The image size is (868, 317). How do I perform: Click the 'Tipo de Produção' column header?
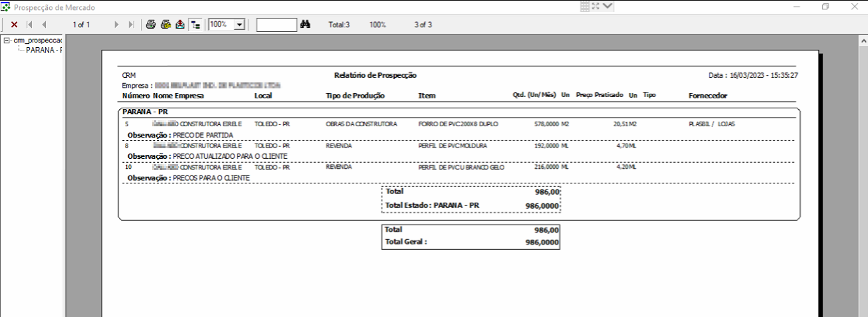(x=355, y=96)
